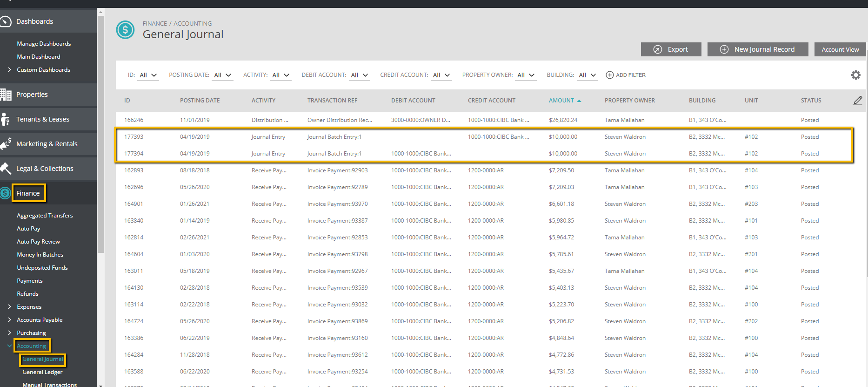Viewport: 868px width, 387px height.
Task: Open Payments page in Finance
Action: [x=30, y=281]
